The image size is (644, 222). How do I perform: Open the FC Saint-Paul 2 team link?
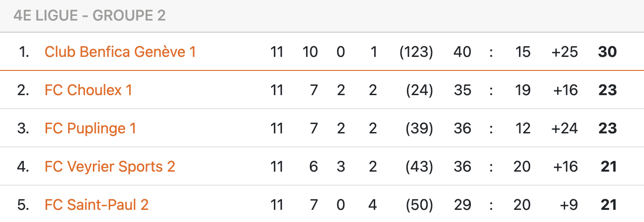(97, 205)
